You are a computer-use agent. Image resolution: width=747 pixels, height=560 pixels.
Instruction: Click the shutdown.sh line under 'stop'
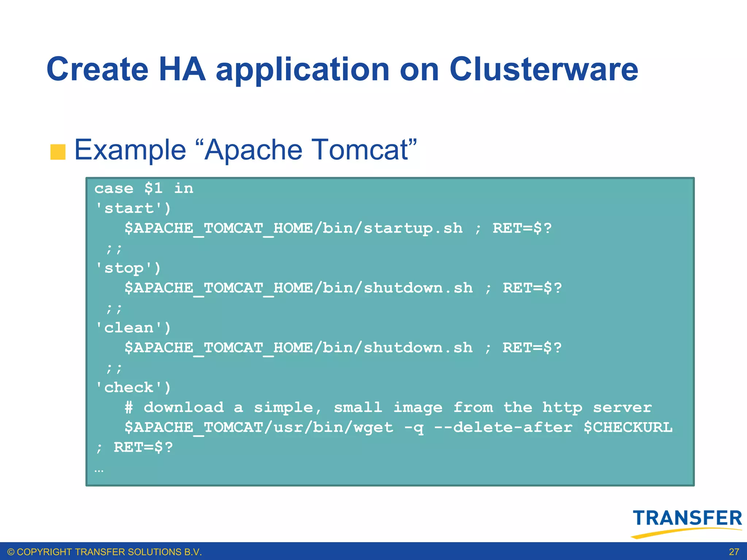[x=343, y=288]
